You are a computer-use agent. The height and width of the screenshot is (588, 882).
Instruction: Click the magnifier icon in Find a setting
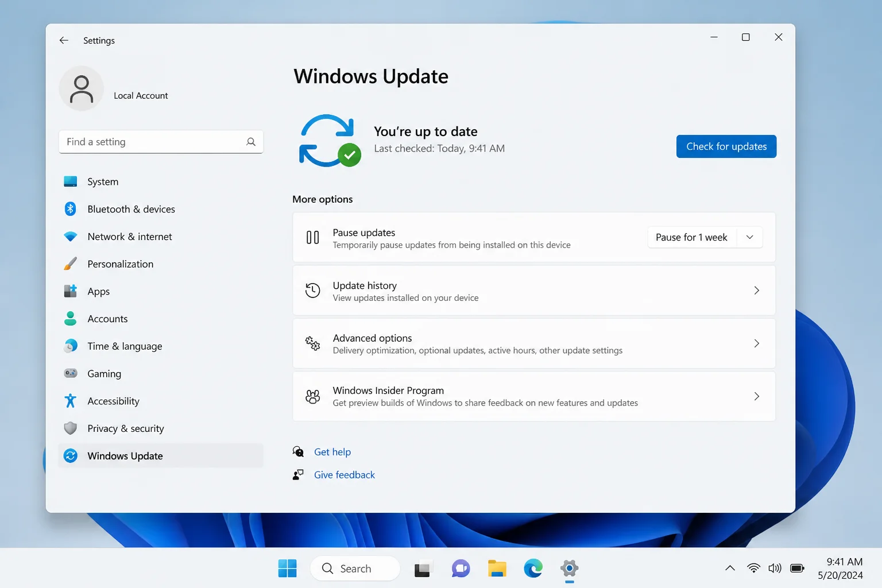coord(251,142)
